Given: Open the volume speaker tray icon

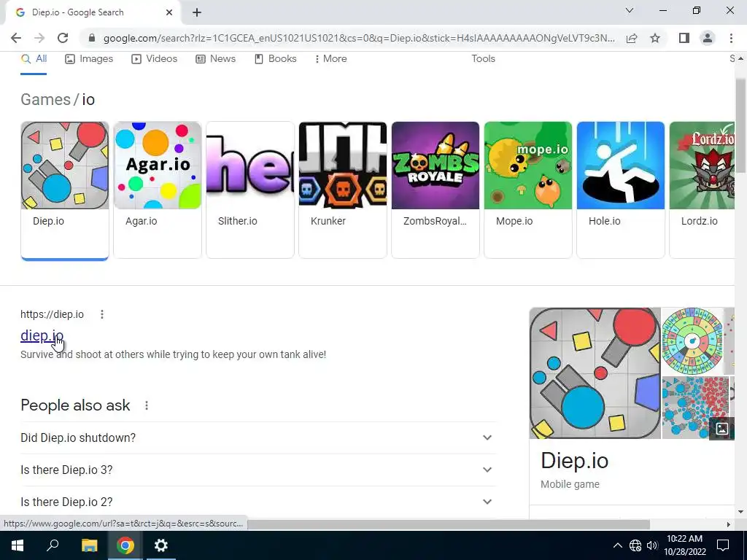Looking at the screenshot, I should pyautogui.click(x=651, y=545).
